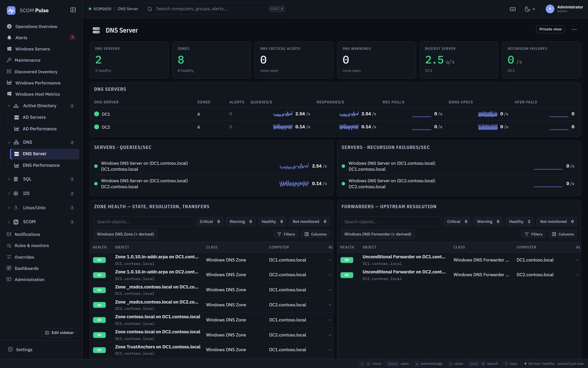Screen dimensions: 588x368
Task: Open Operations Overview in the sidebar
Action: click(x=36, y=26)
